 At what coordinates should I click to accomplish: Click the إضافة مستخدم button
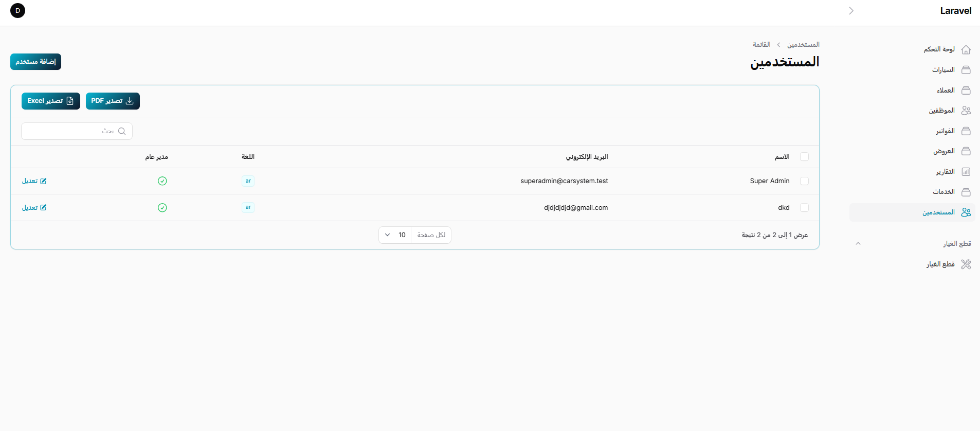click(35, 62)
